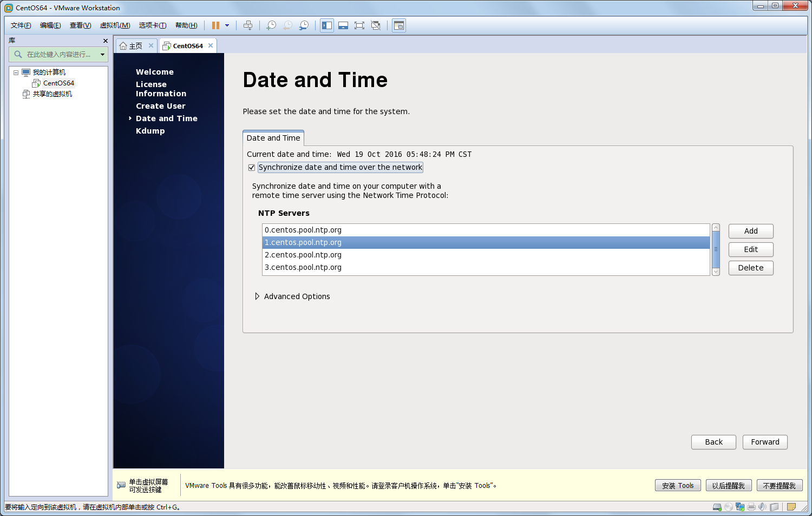Close the 主页 tab
The width and height of the screenshot is (812, 516).
(151, 45)
